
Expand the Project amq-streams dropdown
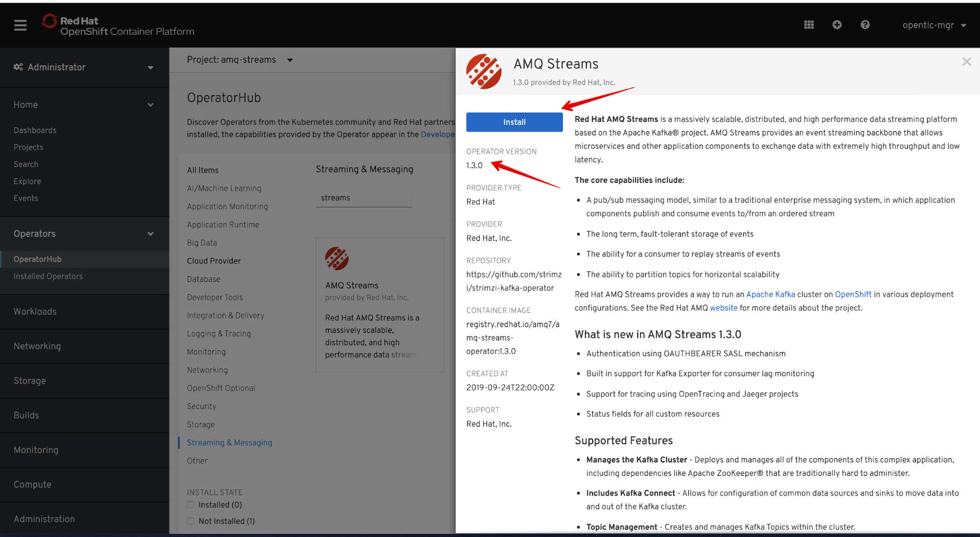coord(240,60)
